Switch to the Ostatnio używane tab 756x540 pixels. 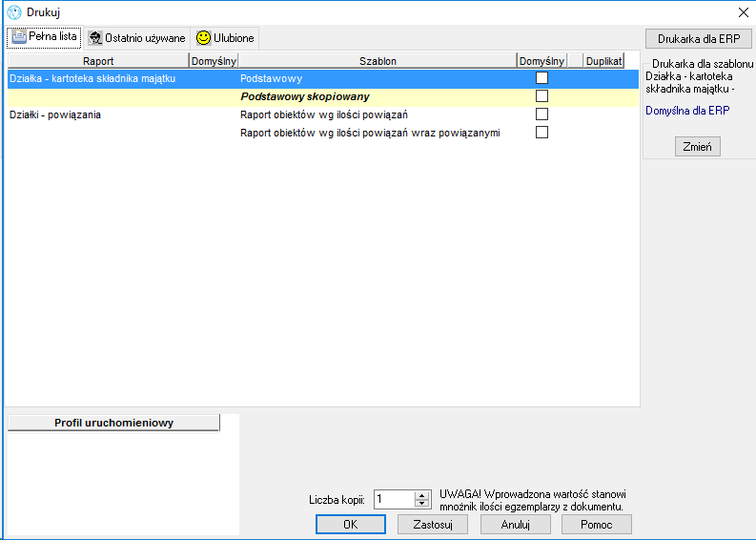[x=137, y=38]
